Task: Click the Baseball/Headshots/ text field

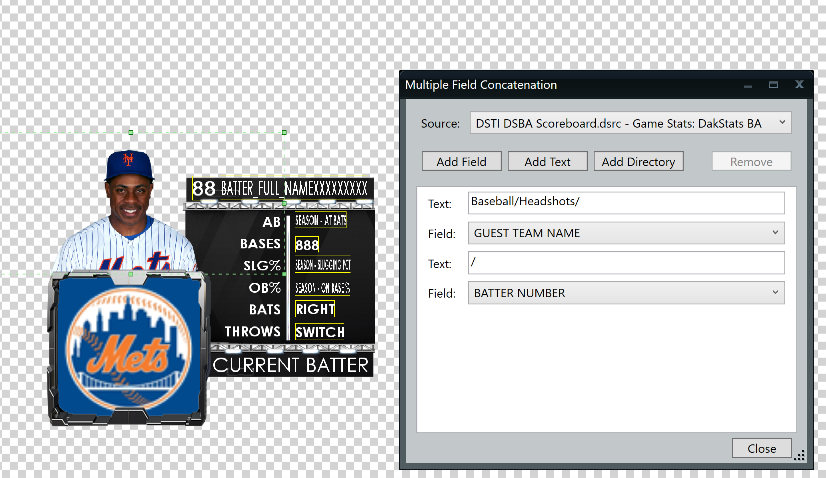Action: [626, 202]
